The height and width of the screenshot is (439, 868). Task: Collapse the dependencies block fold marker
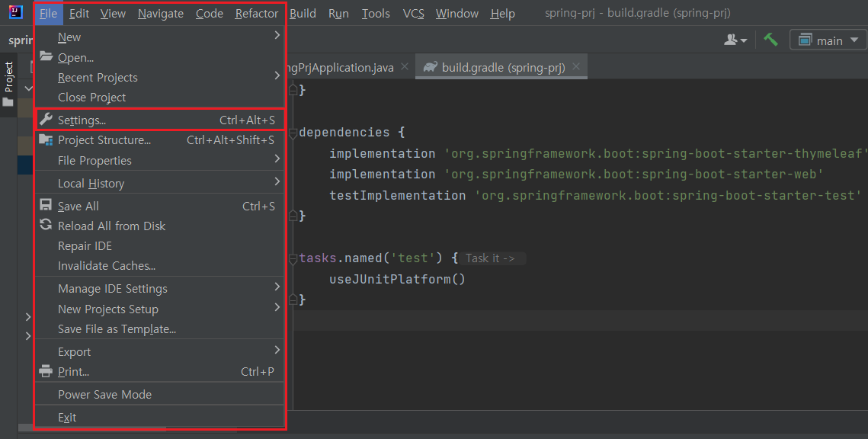click(x=293, y=133)
